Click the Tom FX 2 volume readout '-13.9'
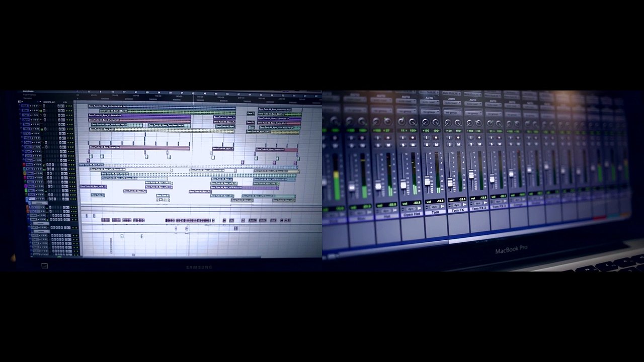The width and height of the screenshot is (644, 362). coord(483,198)
